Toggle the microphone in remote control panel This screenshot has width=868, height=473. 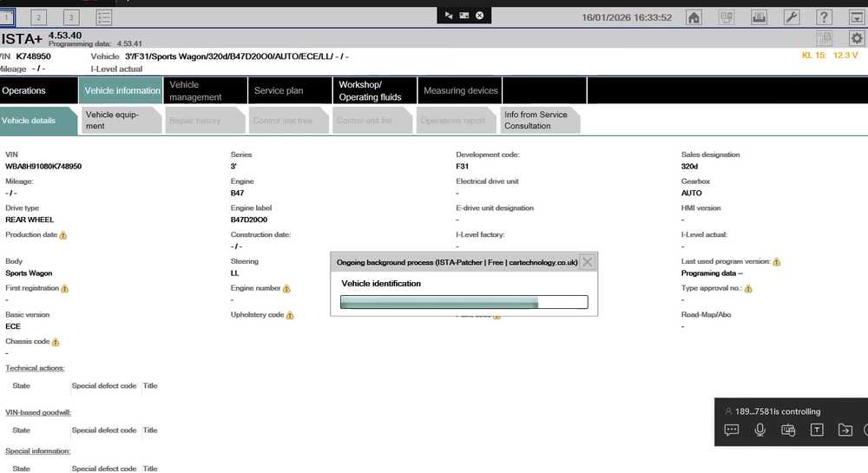tap(759, 430)
